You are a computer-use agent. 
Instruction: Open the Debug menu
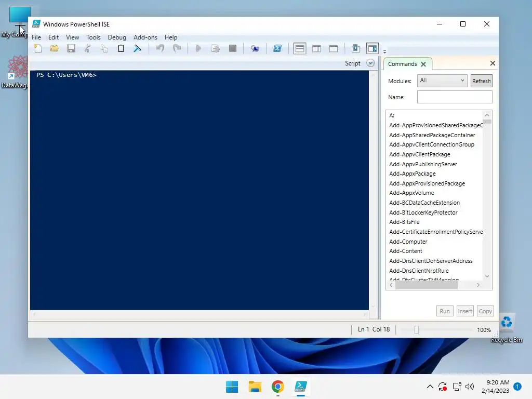point(117,37)
